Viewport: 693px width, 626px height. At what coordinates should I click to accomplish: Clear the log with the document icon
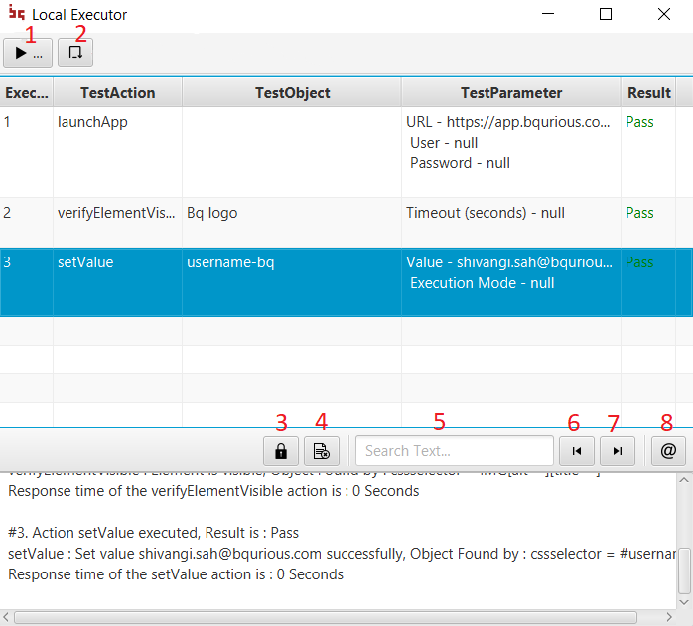[x=322, y=451]
